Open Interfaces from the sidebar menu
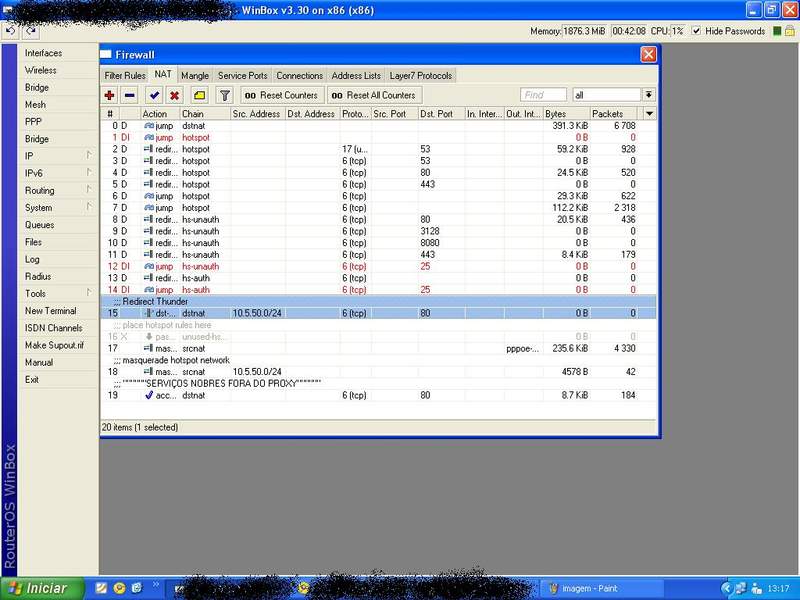This screenshot has height=600, width=800. [43, 53]
